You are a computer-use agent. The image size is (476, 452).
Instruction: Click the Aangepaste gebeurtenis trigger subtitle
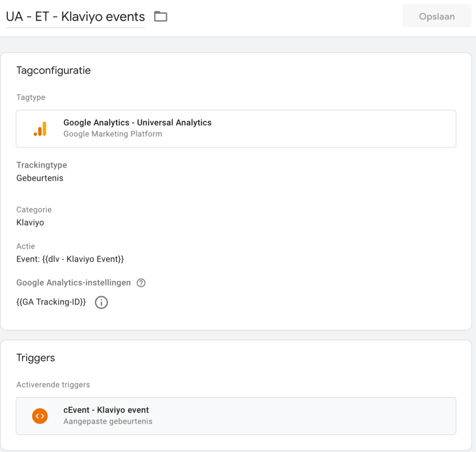pos(108,421)
